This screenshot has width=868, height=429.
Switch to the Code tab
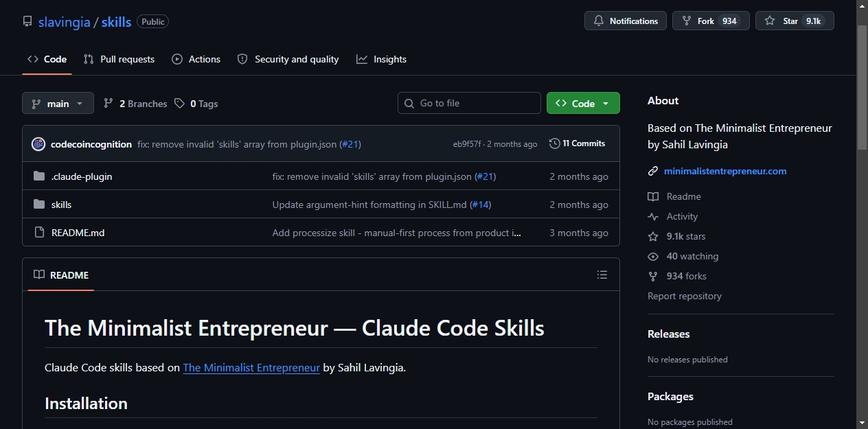coord(47,59)
